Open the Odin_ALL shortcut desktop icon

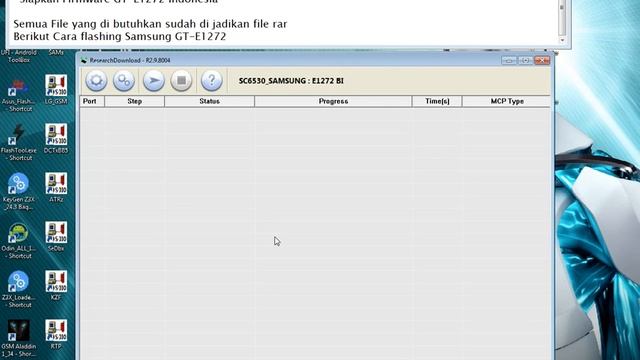[x=18, y=241]
